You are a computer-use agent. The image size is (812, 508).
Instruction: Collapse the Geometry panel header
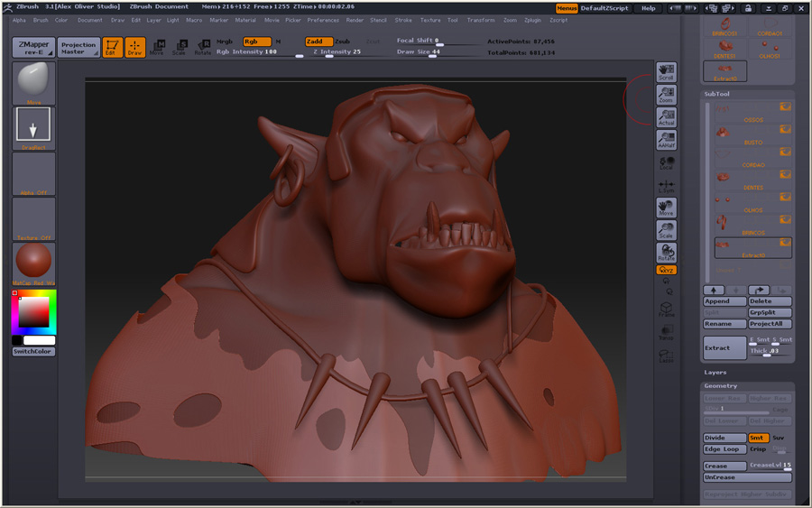[x=721, y=386]
